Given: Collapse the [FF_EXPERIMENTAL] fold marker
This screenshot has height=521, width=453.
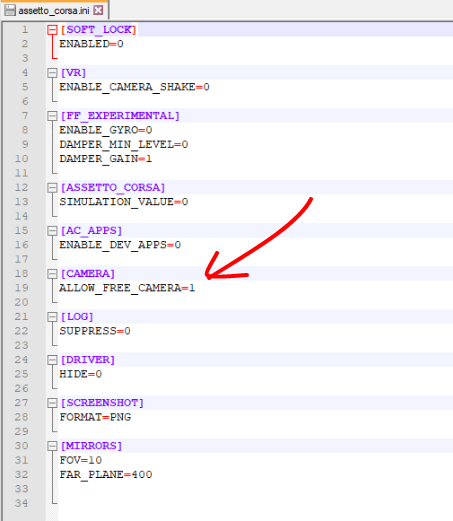Looking at the screenshot, I should coord(52,116).
